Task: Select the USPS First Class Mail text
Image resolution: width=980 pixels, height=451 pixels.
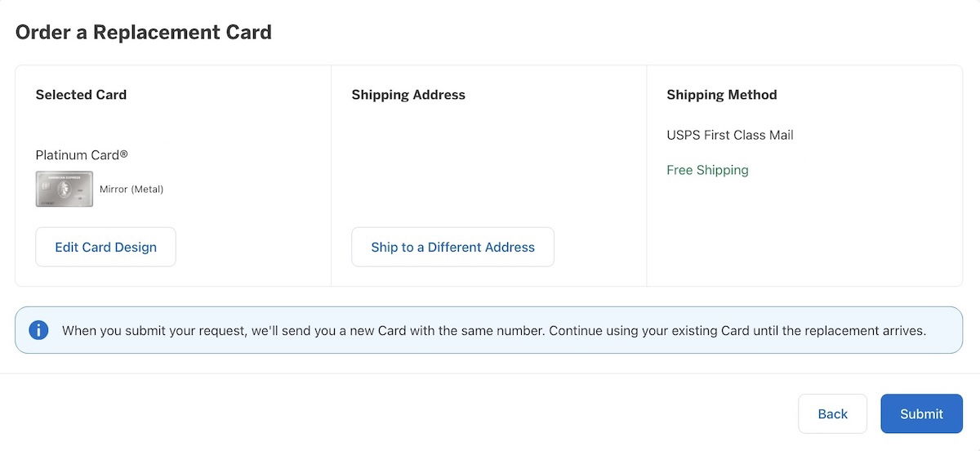Action: pyautogui.click(x=730, y=135)
